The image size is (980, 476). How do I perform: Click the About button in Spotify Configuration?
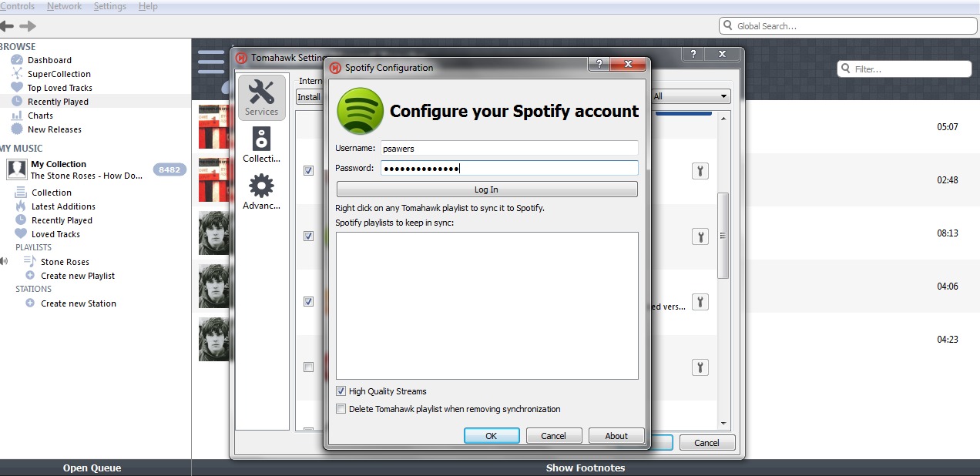[616, 435]
